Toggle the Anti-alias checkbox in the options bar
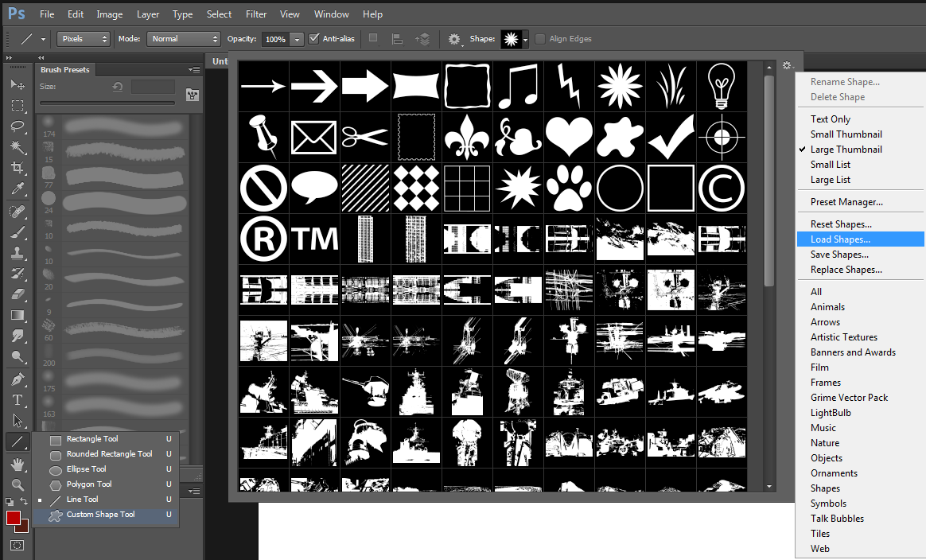 click(314, 38)
